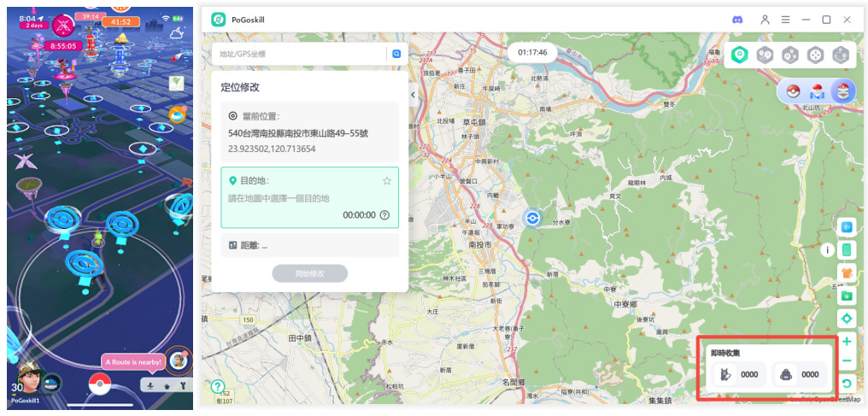Click the 名間鄉 label on map
The height and width of the screenshot is (416, 868).
513,382
